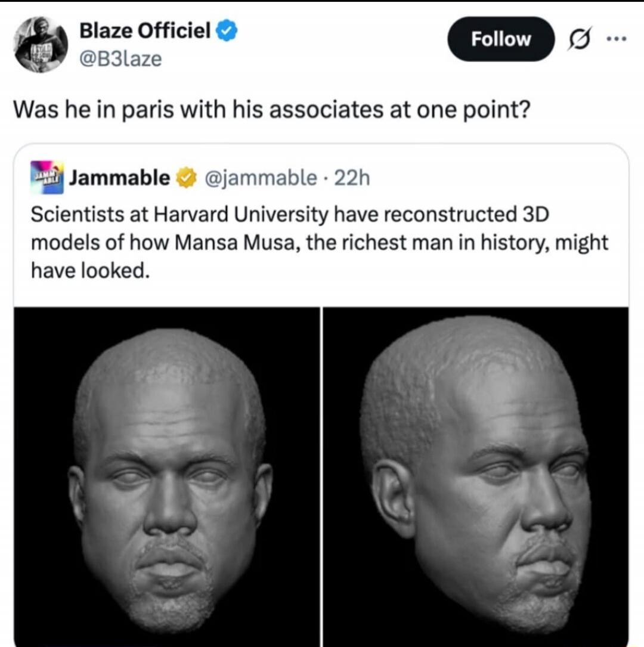This screenshot has width=644, height=647.
Task: View the left Mansa Musa 3D model image
Action: pos(167,477)
